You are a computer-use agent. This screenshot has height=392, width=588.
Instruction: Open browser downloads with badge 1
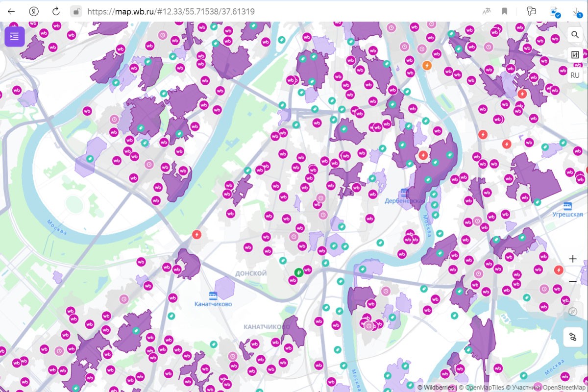pos(577,12)
